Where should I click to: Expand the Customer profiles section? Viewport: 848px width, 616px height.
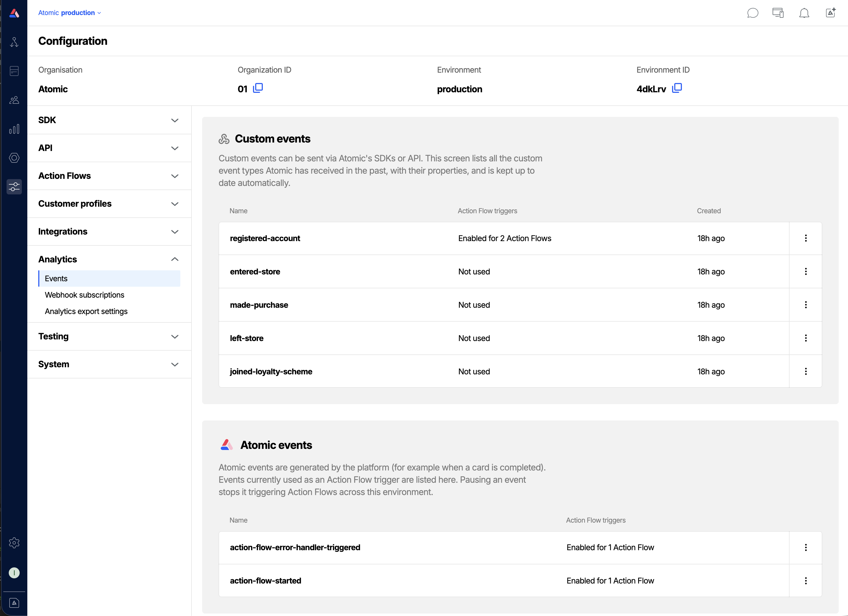109,204
